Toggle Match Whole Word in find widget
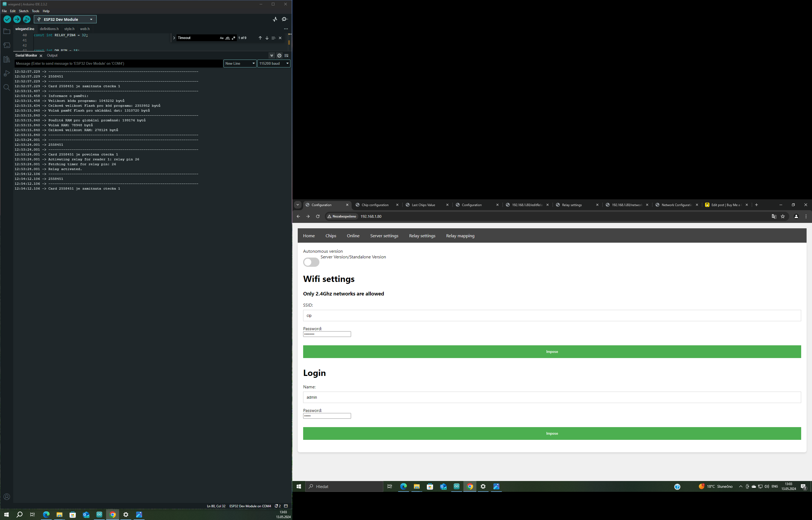This screenshot has width=812, height=520. (x=228, y=38)
